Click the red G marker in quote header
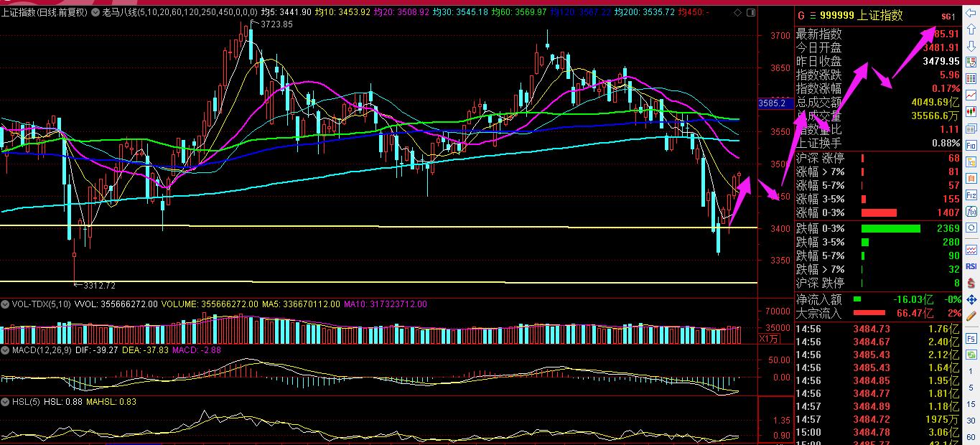 [x=801, y=16]
